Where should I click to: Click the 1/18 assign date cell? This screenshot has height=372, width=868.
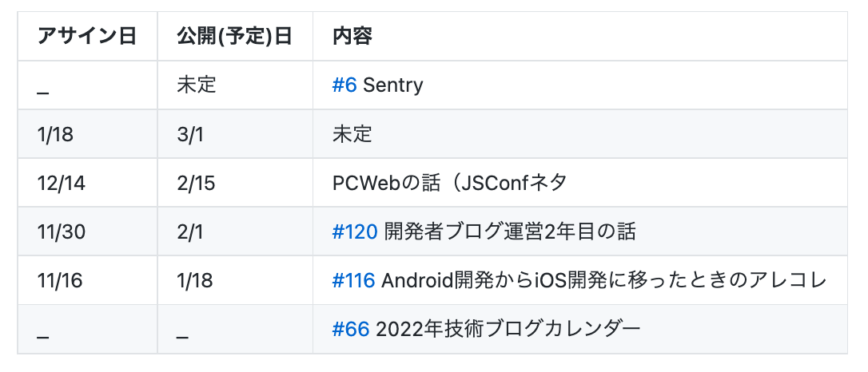(x=87, y=134)
